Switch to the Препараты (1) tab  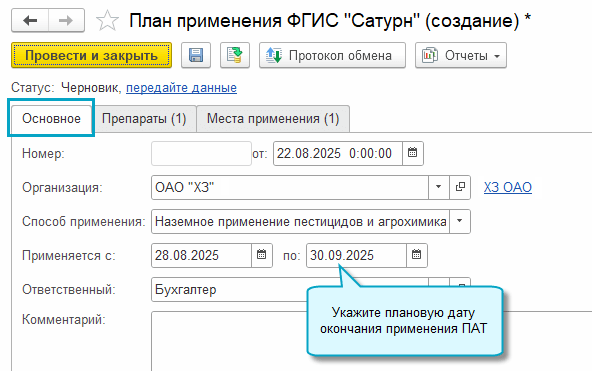pos(144,119)
